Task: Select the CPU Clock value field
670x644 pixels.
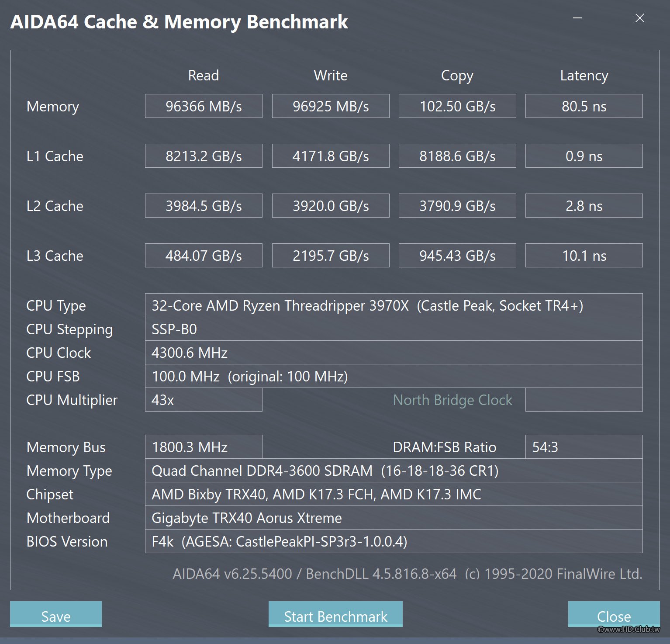Action: pos(394,353)
